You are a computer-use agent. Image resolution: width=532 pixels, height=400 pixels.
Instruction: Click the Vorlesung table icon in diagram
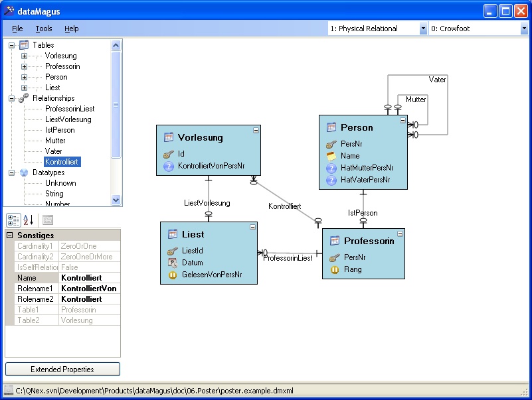169,137
